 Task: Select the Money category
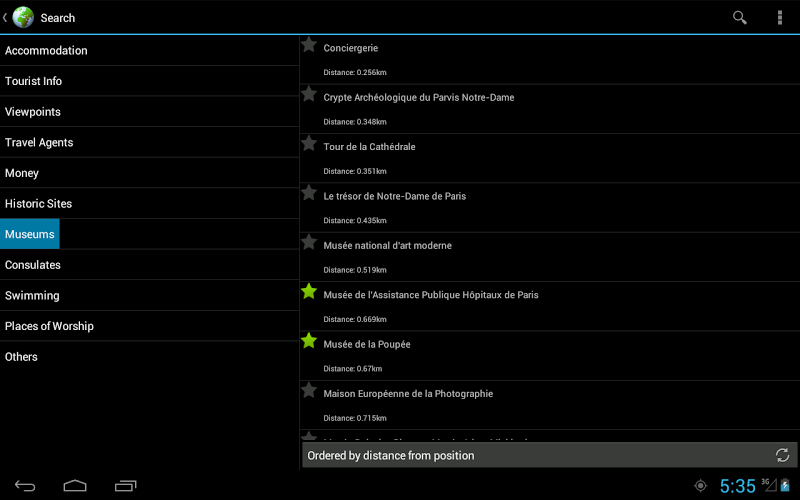[149, 173]
